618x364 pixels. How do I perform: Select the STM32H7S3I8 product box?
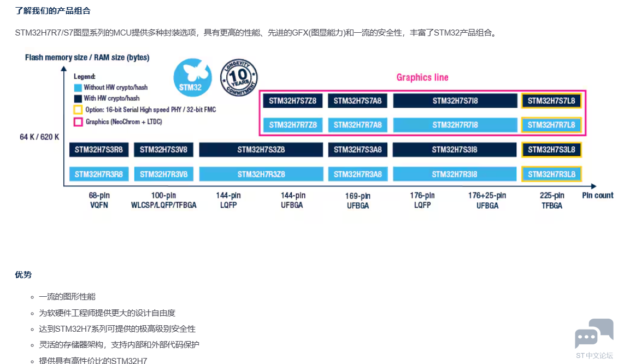point(455,150)
